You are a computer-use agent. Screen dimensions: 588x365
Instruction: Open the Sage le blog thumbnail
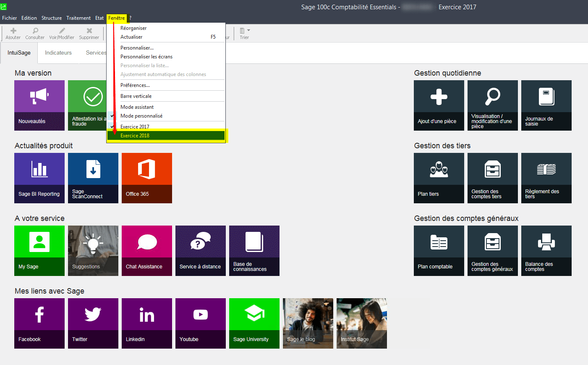(308, 323)
